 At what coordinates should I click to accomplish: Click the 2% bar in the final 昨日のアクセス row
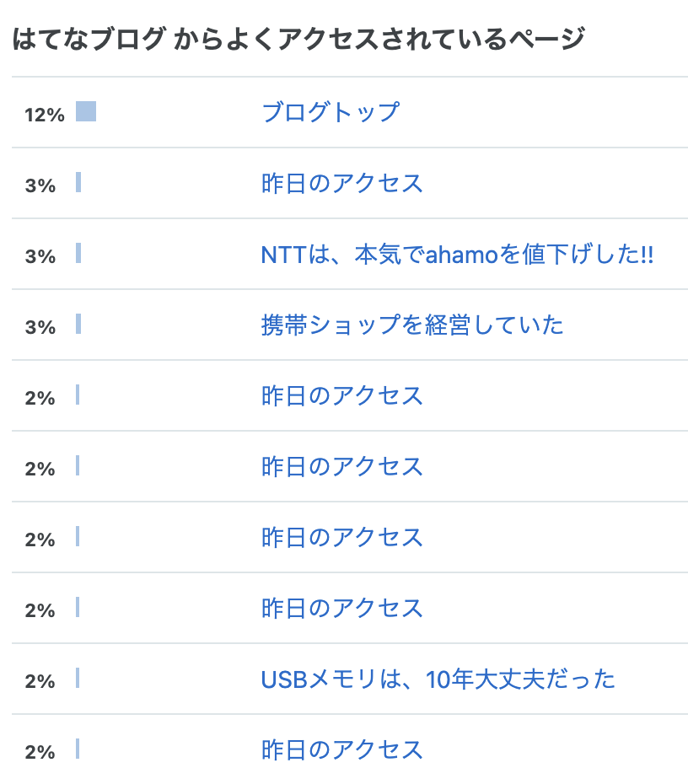(78, 749)
